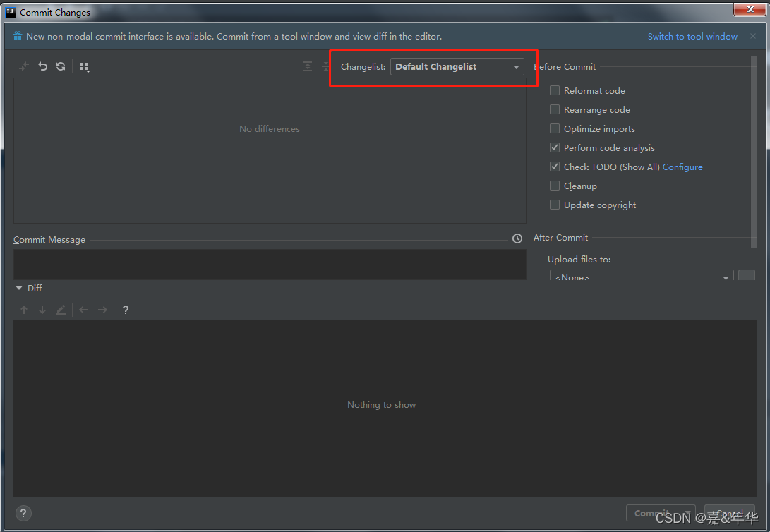The width and height of the screenshot is (770, 532).
Task: Click the Diff back arrow icon
Action: tap(84, 310)
